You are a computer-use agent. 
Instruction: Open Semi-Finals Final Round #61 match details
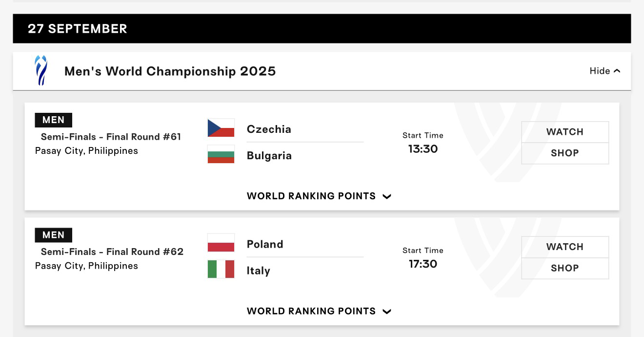(x=111, y=137)
